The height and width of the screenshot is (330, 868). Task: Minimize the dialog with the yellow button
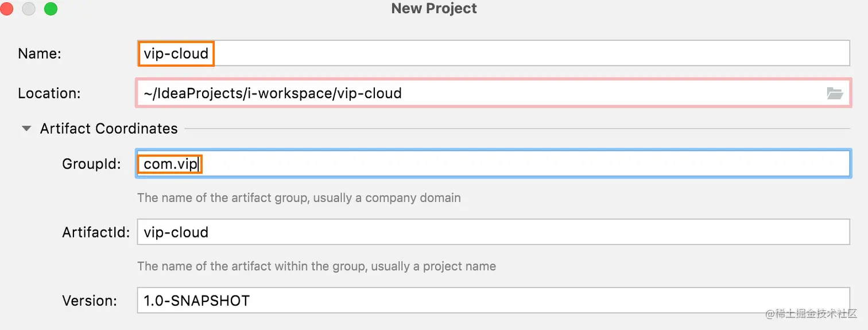click(29, 9)
